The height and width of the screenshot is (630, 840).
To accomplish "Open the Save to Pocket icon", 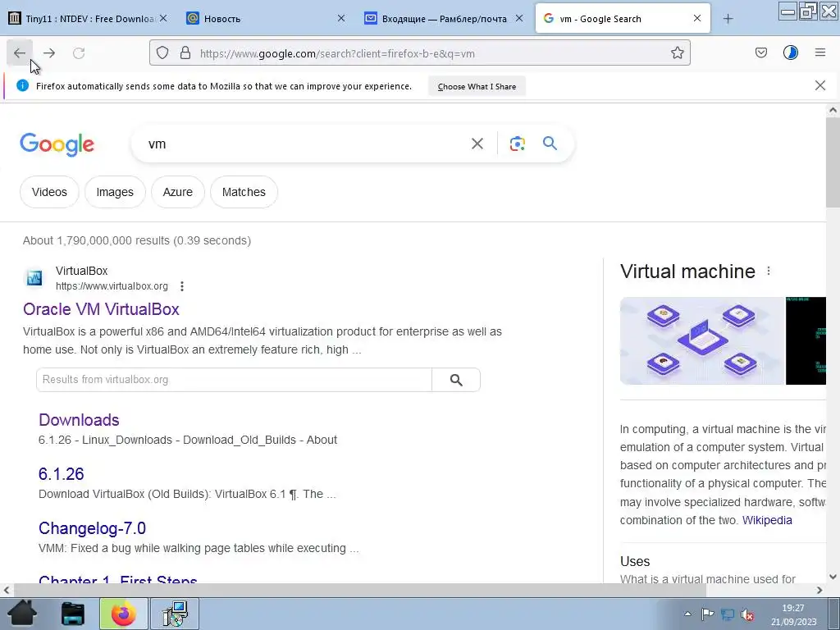I will [x=760, y=53].
